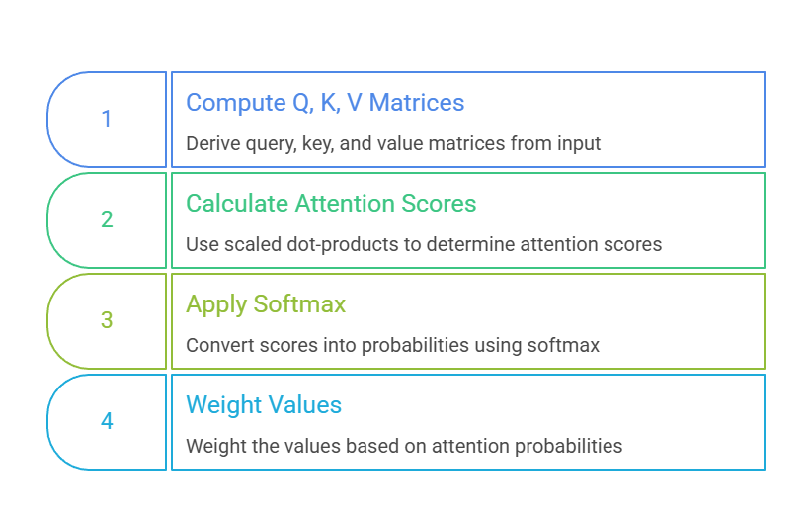Select the 'Weight Values' heading
The image size is (812, 517).
264,405
